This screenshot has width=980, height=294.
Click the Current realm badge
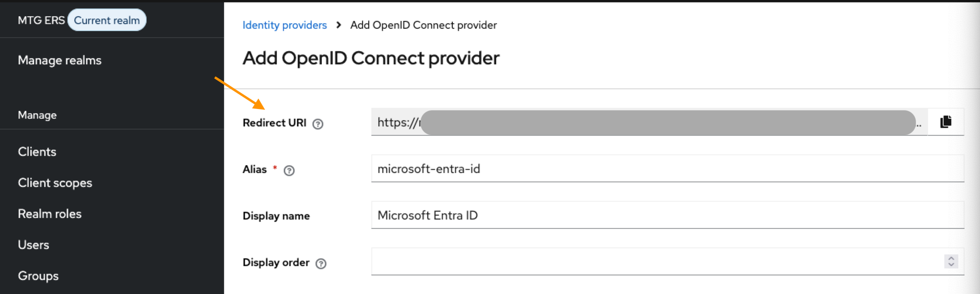(107, 20)
